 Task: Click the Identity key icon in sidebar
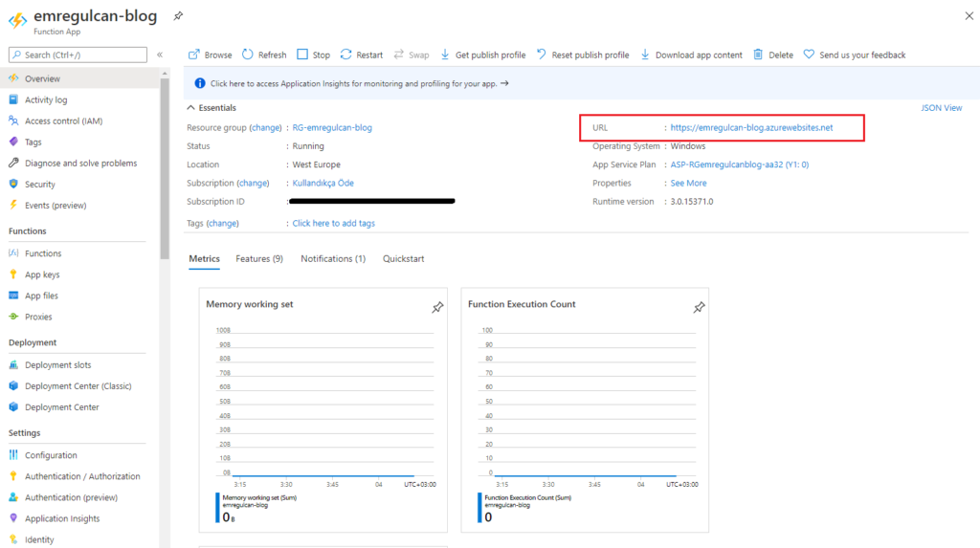[13, 539]
